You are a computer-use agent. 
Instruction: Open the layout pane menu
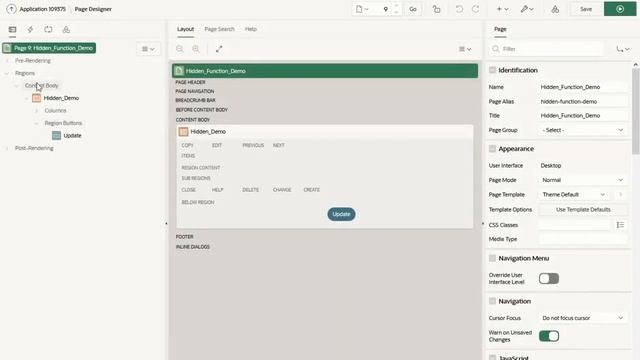coord(465,49)
